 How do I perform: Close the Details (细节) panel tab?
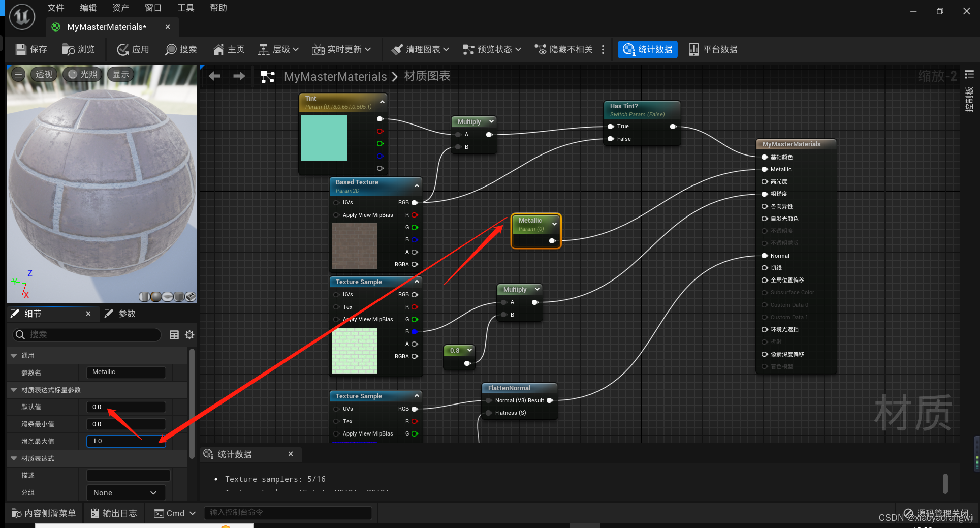[88, 314]
